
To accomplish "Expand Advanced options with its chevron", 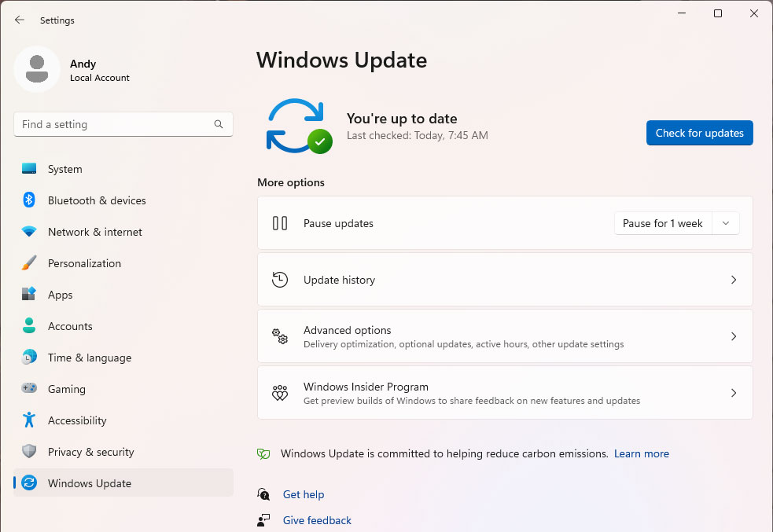I will click(734, 336).
